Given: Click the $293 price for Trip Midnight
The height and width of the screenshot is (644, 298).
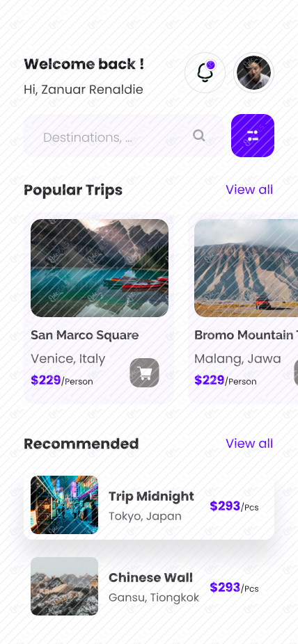Looking at the screenshot, I should tap(225, 506).
